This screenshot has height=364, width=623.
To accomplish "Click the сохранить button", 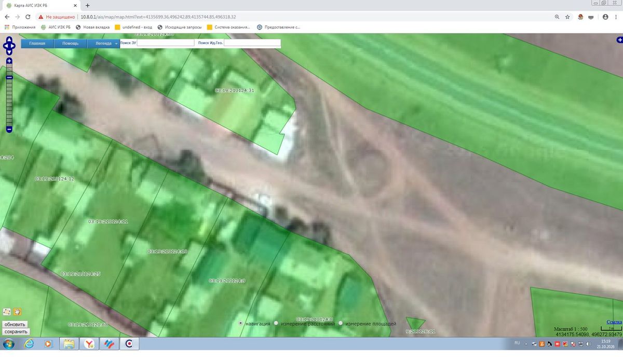I will [16, 332].
